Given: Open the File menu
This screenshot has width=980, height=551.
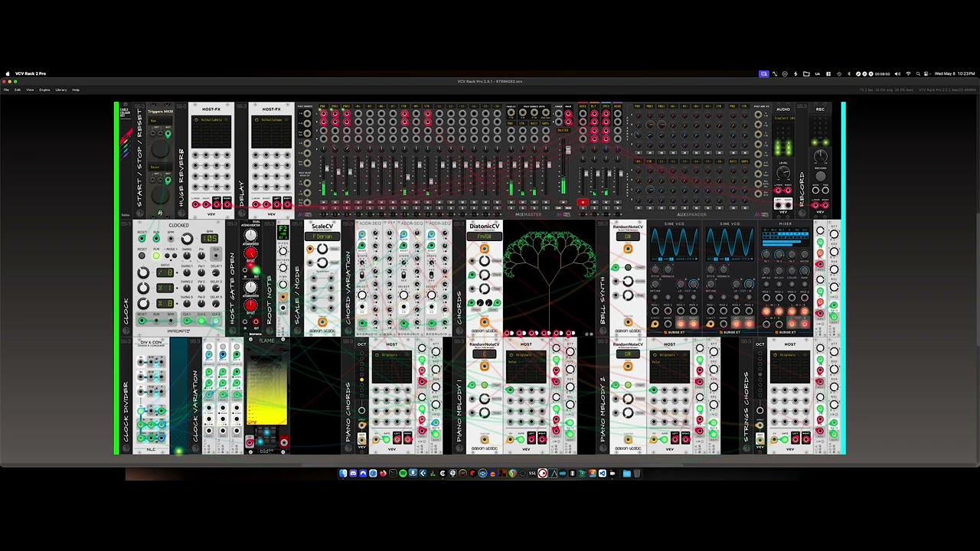Looking at the screenshot, I should (7, 90).
